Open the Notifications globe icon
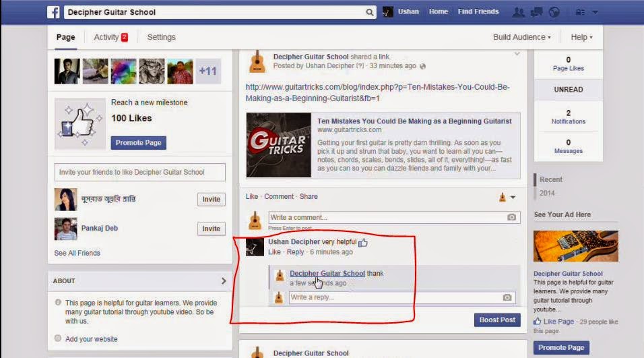 (x=554, y=12)
